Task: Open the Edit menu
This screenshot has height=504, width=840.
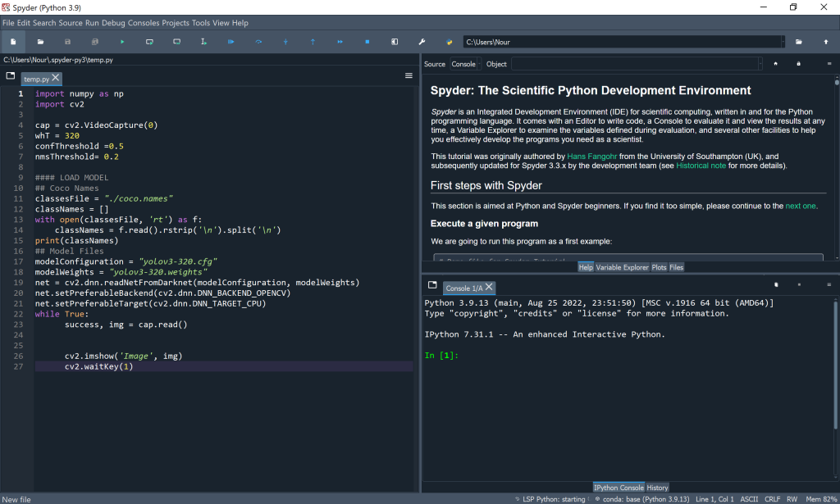Action: tap(24, 23)
